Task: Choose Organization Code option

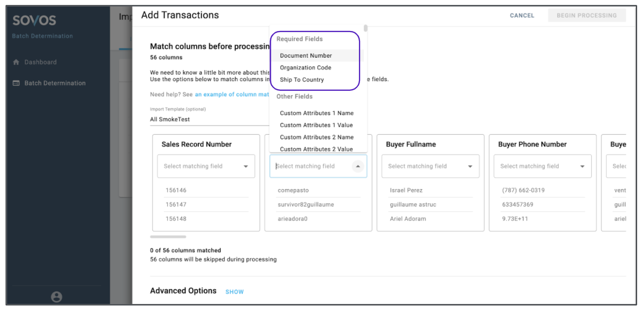Action: coord(305,67)
